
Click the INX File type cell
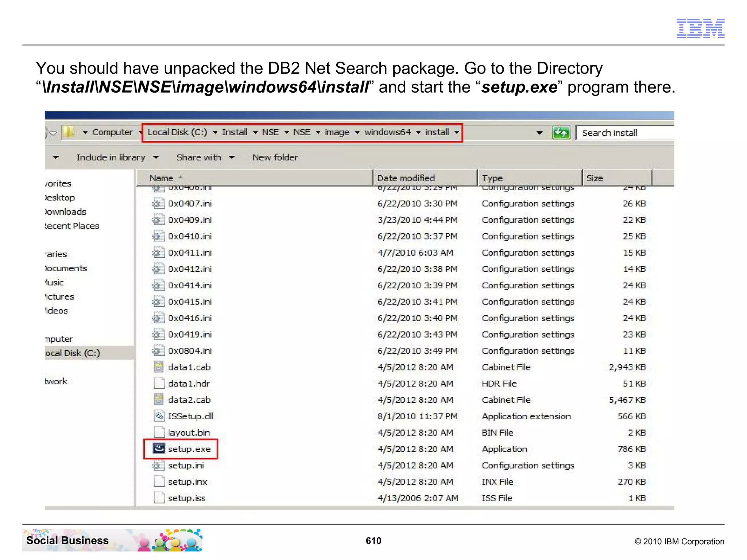pyautogui.click(x=498, y=482)
